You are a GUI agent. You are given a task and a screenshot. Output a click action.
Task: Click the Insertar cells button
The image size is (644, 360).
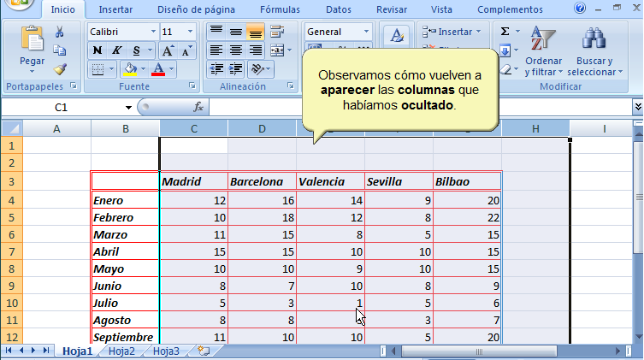tap(453, 32)
